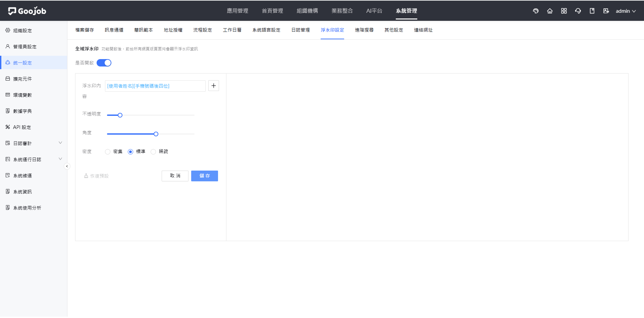Switch to the 系統語言設定 tab

(x=266, y=30)
